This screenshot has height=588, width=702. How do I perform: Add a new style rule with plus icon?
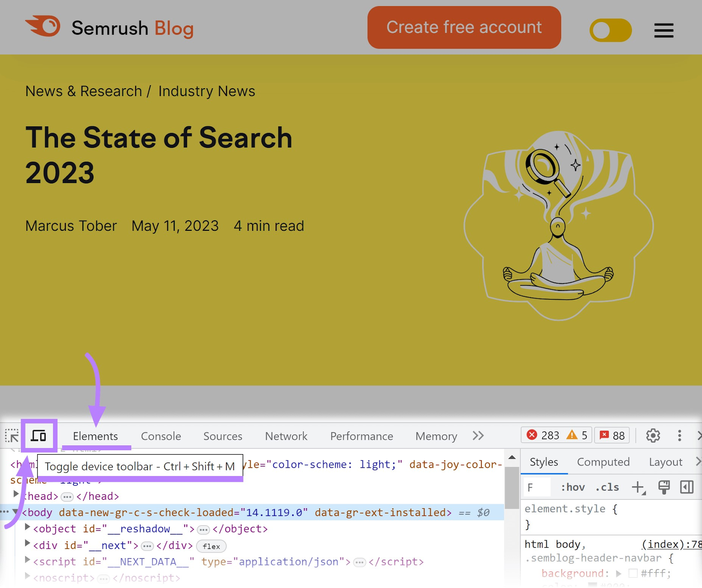pyautogui.click(x=638, y=488)
